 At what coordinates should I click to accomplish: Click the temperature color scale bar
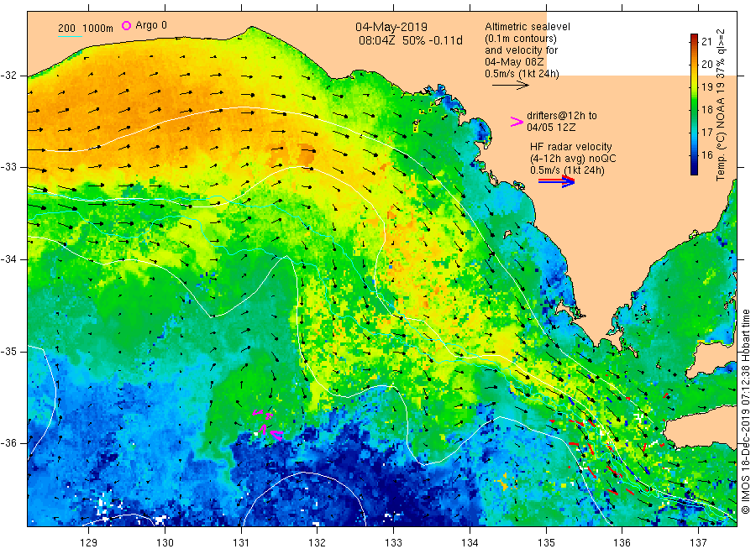click(x=694, y=104)
